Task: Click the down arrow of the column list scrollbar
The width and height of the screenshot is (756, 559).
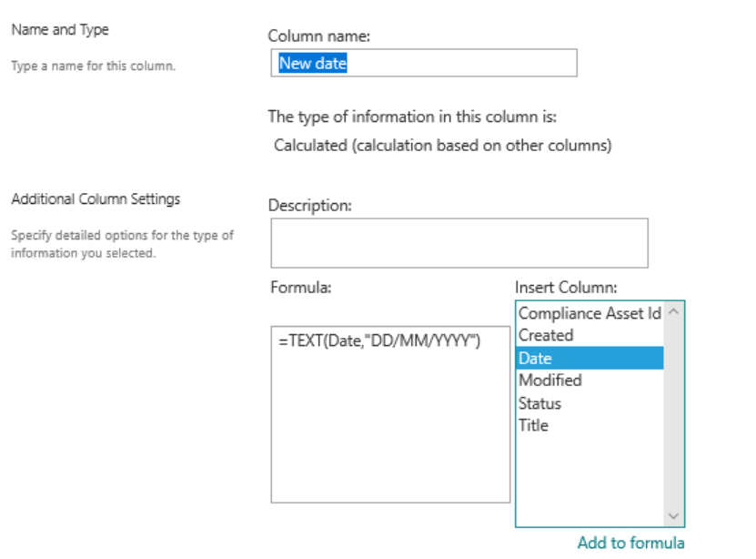Action: [x=673, y=514]
